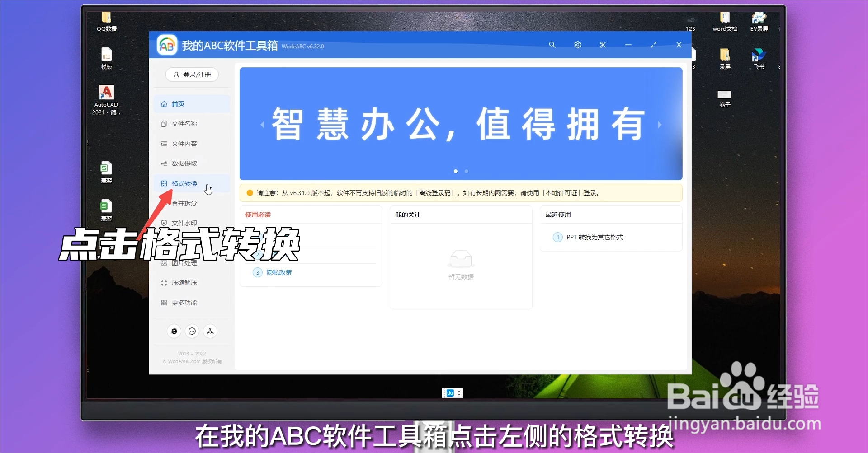Click the WodeABC app logo
Viewport: 868px width, 453px height.
(x=167, y=45)
